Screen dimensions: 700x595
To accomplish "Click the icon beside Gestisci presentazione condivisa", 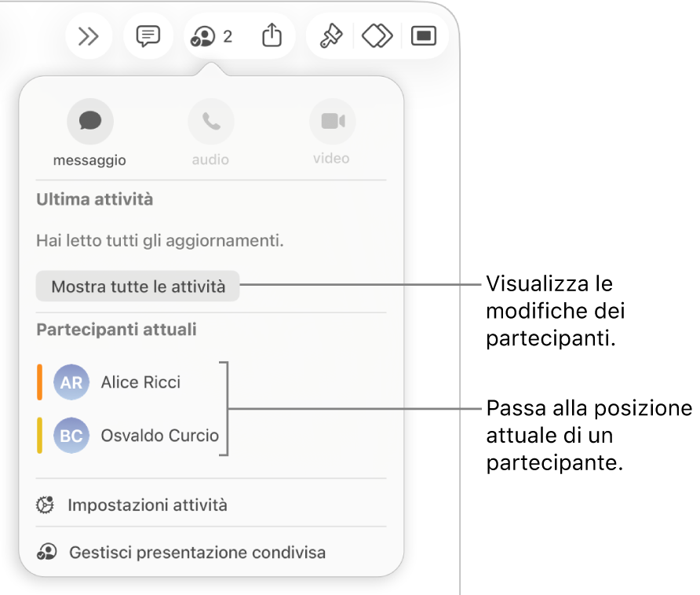I will pos(46,552).
